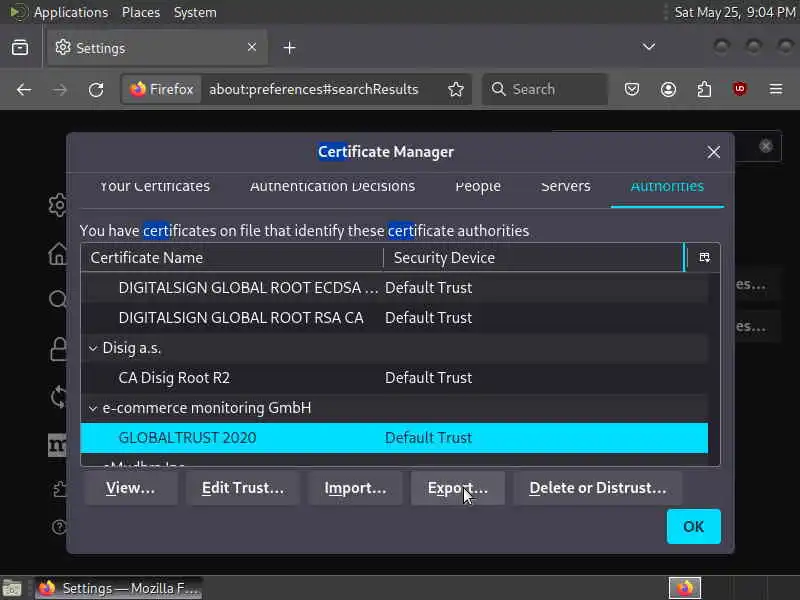Open Search settings magnifier in sidebar

point(58,299)
